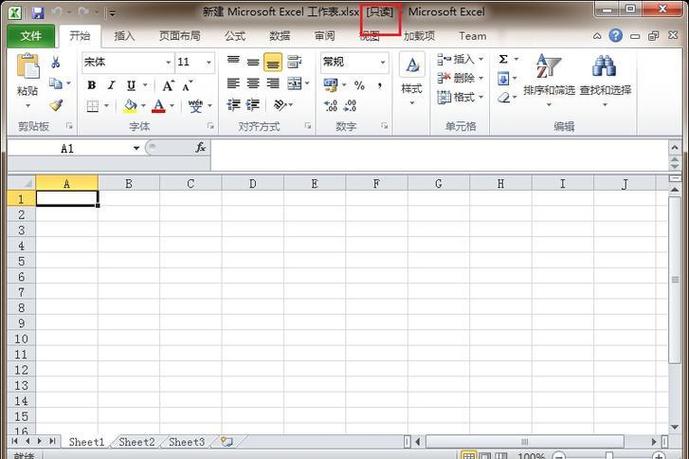The image size is (689, 459).
Task: Open the 文件 file tab
Action: [31, 36]
